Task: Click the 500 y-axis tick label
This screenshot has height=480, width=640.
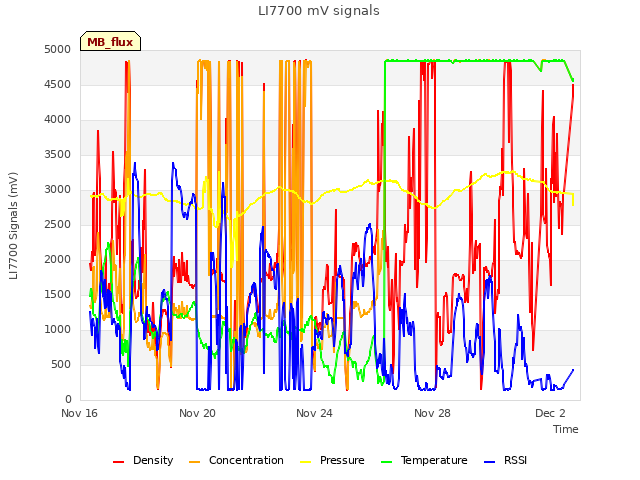Action: tap(61, 364)
